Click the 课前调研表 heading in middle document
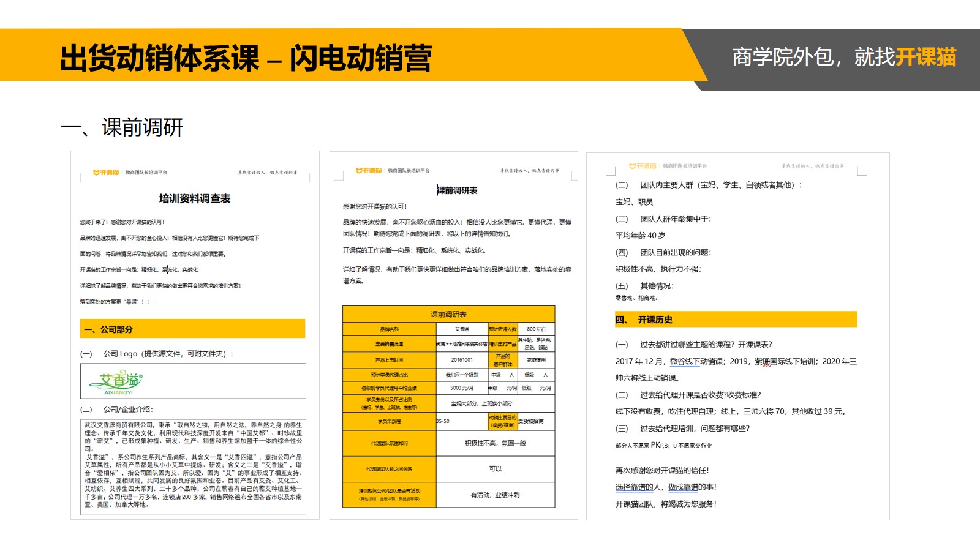 pos(457,190)
